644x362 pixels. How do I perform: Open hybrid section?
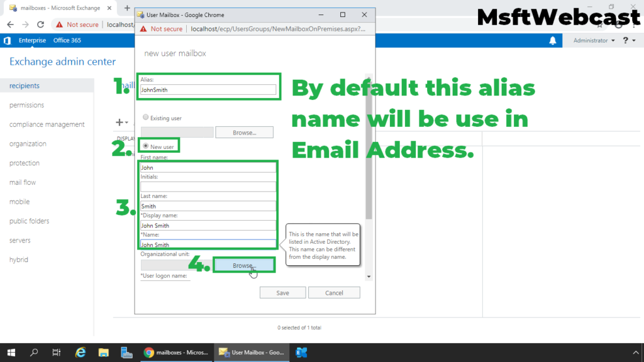tap(18, 260)
